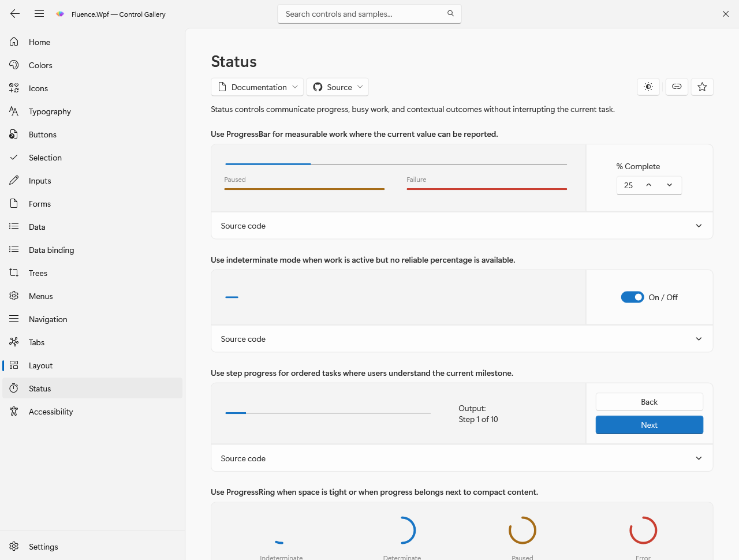The height and width of the screenshot is (560, 739).
Task: Toggle theme with the sun icon
Action: click(x=648, y=87)
